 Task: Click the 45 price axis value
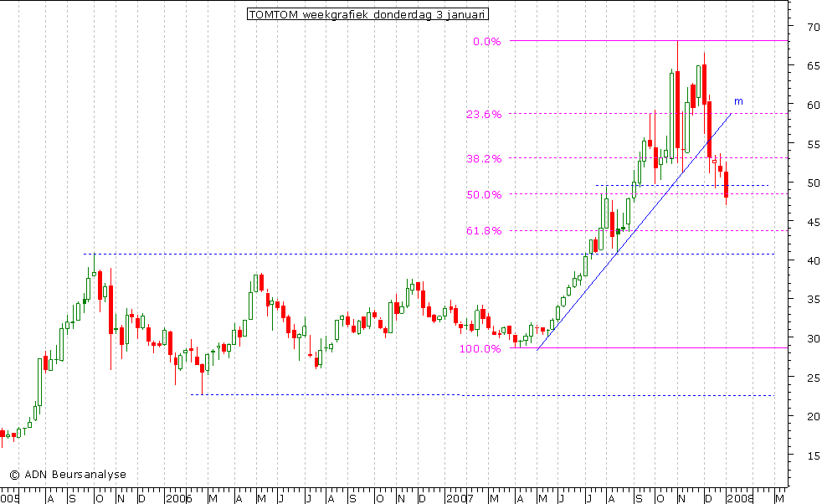pos(813,223)
